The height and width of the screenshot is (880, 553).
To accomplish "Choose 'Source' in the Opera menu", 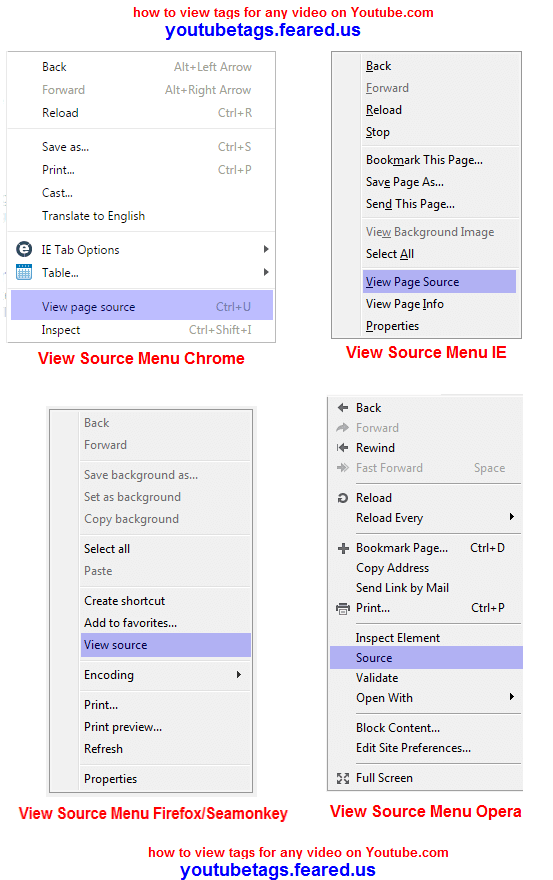I will point(426,658).
